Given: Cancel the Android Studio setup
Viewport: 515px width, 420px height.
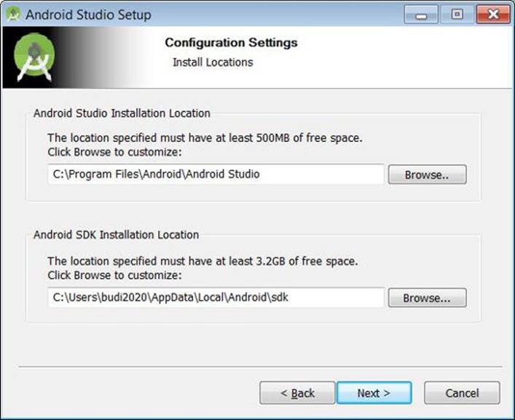Looking at the screenshot, I should [x=462, y=393].
